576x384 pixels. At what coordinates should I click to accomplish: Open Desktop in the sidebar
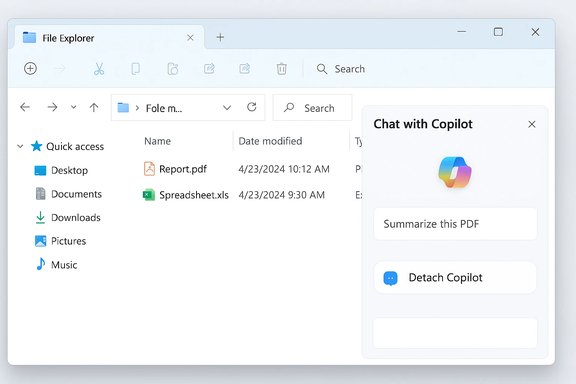(x=61, y=171)
